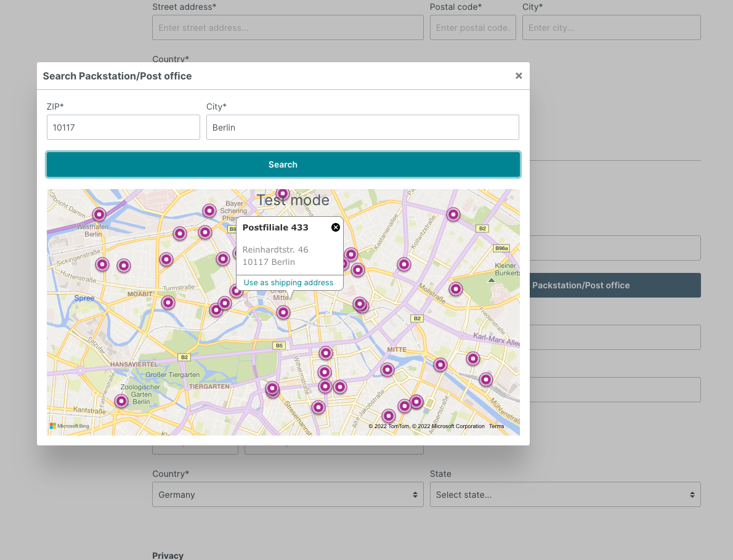Click the 'Reinhardtstr. 46' address line
Viewport: 733px width, 560px height.
tap(275, 250)
